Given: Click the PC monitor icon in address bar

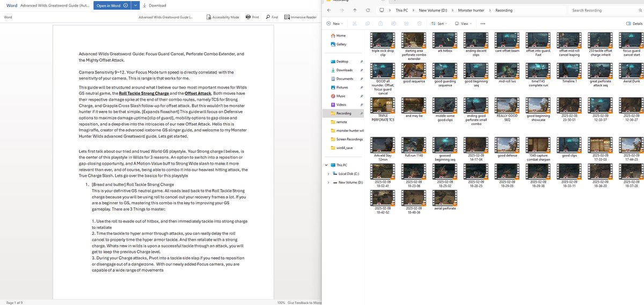Looking at the screenshot, I should (x=382, y=10).
